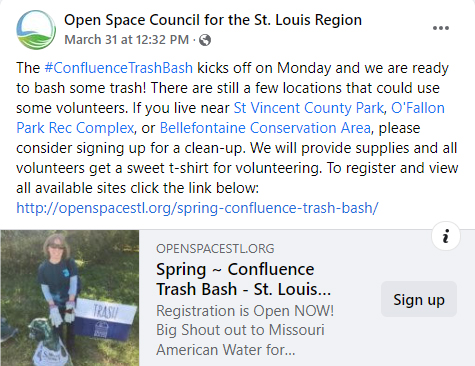Open the openspacestl.org spring-confluence-trash-bash URL

pyautogui.click(x=197, y=208)
